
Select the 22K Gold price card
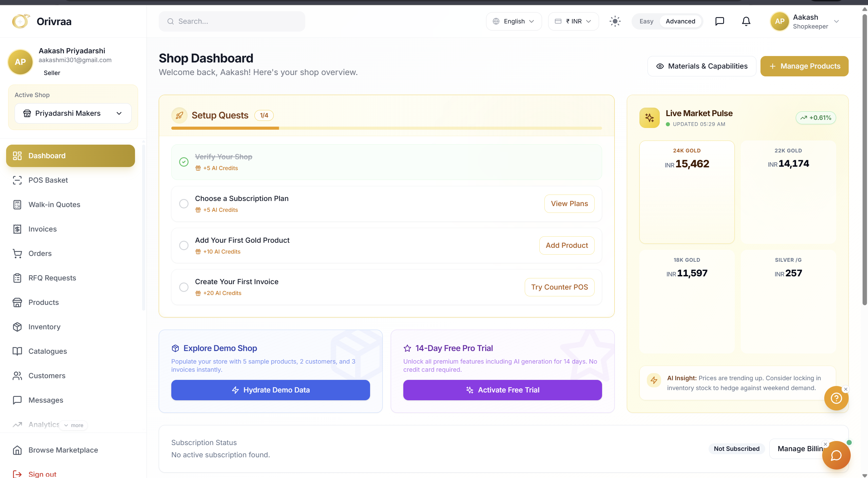tap(788, 192)
